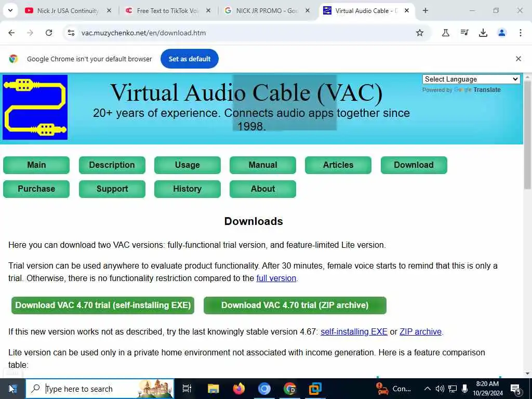Download VAC 4.70 trial self-installing EXE
The image size is (532, 399).
[103, 305]
